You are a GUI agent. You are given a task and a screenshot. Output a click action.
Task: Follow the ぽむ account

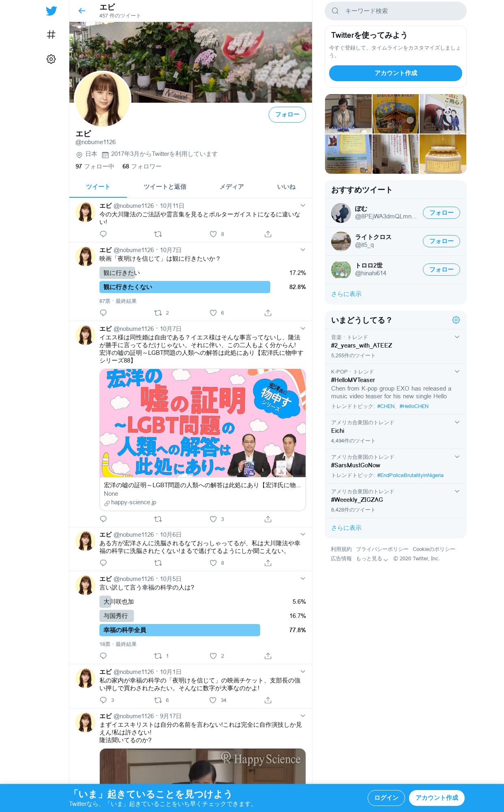[442, 213]
